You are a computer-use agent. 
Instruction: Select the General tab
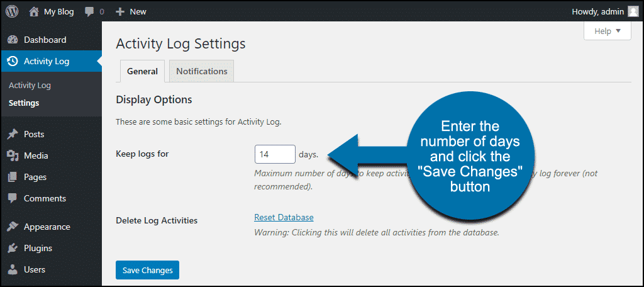142,71
